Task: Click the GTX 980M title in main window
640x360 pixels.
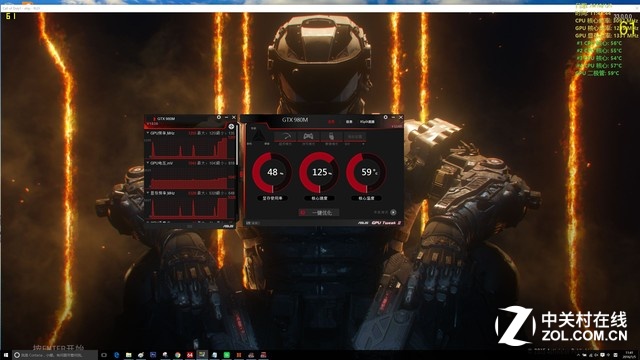Action: click(295, 120)
